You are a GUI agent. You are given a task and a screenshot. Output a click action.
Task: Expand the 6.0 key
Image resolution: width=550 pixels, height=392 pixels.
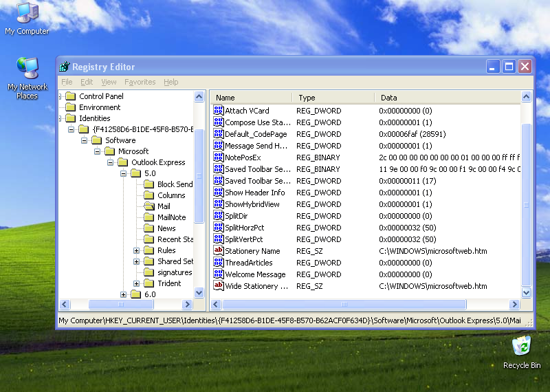[x=123, y=294]
